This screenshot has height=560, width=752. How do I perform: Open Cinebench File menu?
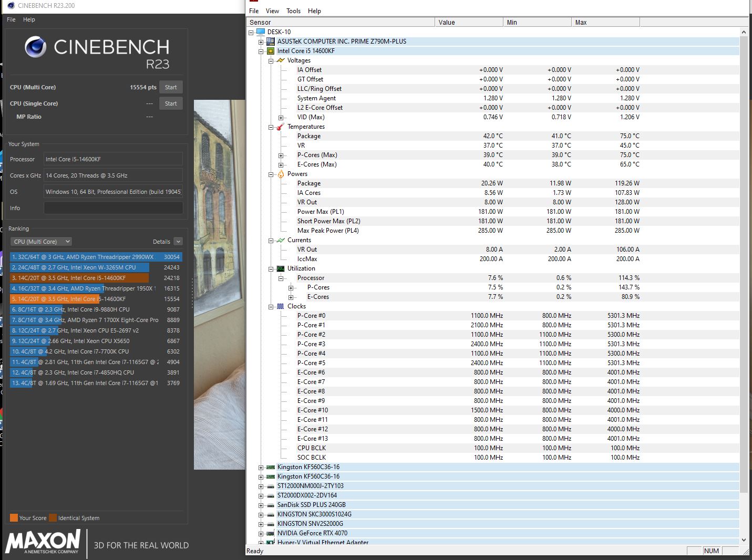pyautogui.click(x=11, y=19)
